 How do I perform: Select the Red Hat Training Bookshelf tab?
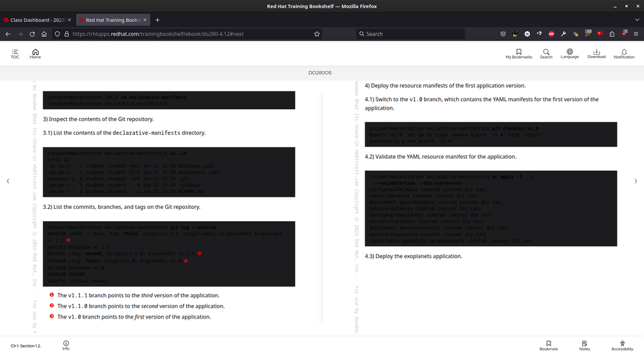coord(113,20)
